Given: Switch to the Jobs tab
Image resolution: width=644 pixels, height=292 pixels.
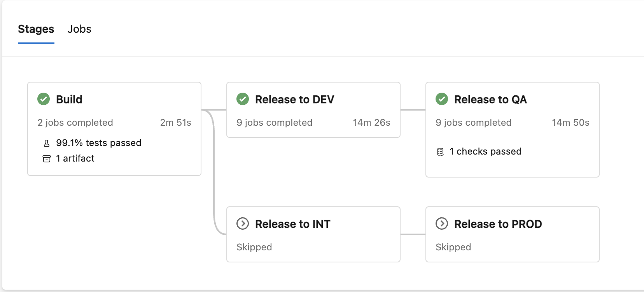Looking at the screenshot, I should 79,29.
